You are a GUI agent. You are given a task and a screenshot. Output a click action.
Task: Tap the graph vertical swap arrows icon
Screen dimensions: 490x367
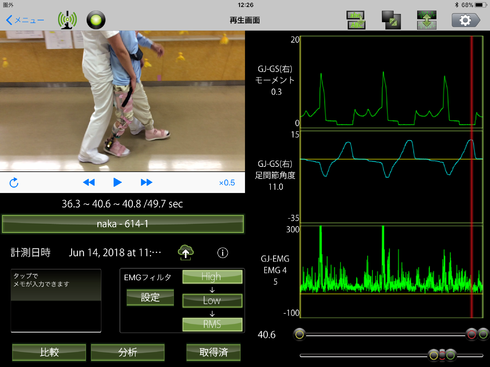pyautogui.click(x=427, y=20)
